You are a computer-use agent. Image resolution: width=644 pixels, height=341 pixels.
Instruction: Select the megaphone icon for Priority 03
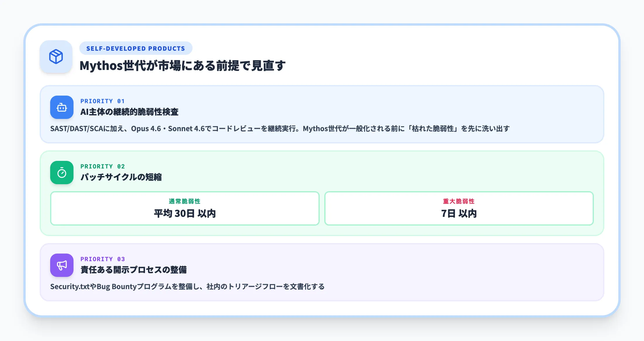[62, 265]
